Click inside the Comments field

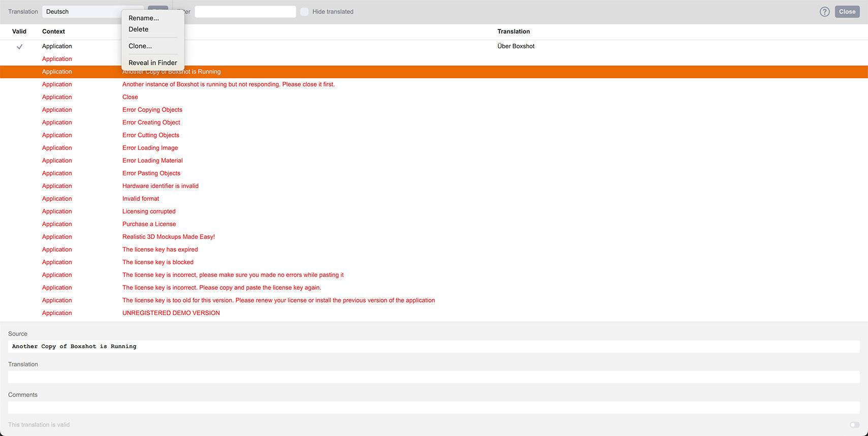433,408
